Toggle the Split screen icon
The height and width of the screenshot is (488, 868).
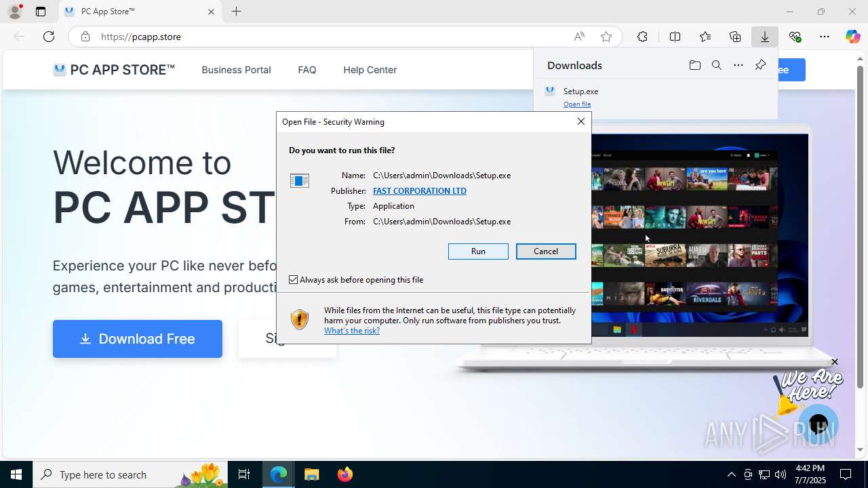(675, 37)
